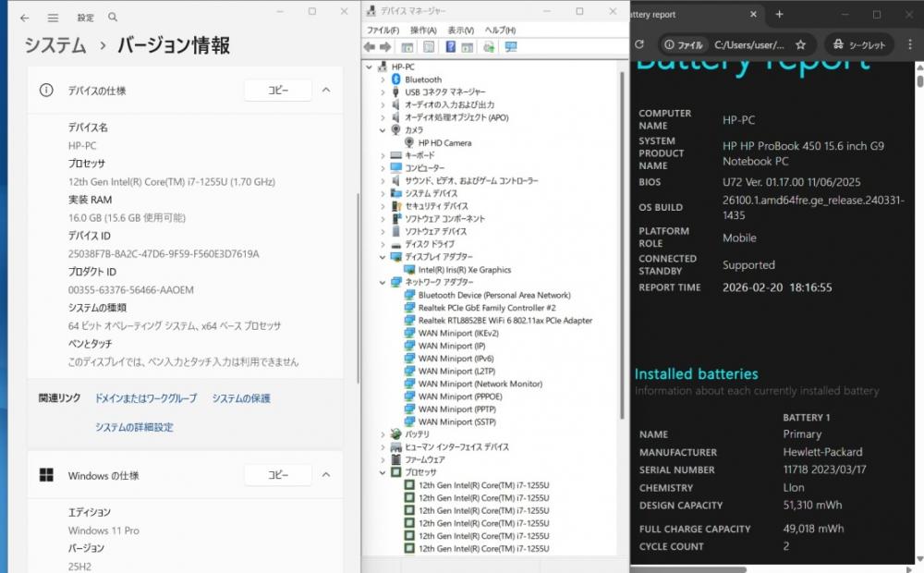Copy Windows の仕様 with コピー button

point(277,474)
